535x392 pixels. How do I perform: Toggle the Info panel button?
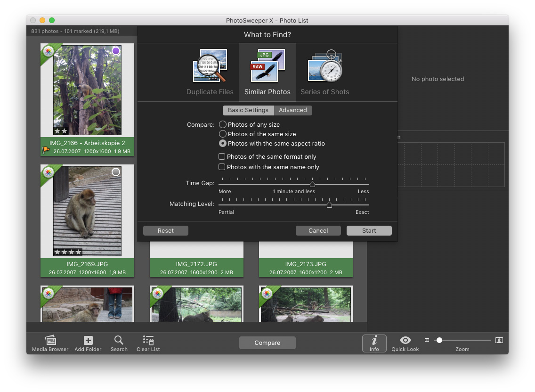pyautogui.click(x=374, y=343)
